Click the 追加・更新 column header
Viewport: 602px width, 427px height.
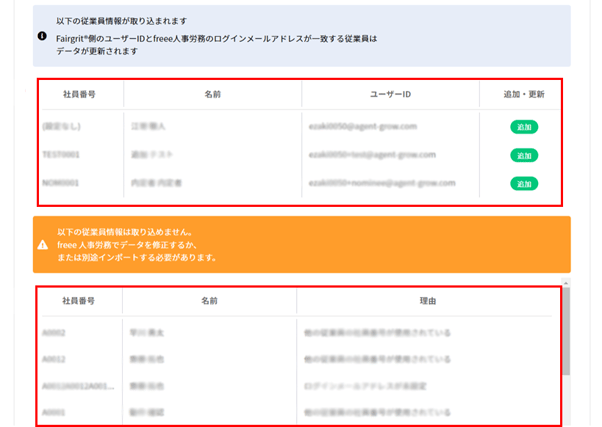(x=524, y=95)
